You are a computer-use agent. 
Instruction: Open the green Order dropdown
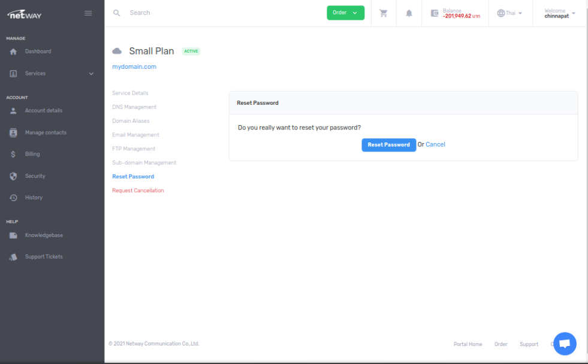(345, 13)
